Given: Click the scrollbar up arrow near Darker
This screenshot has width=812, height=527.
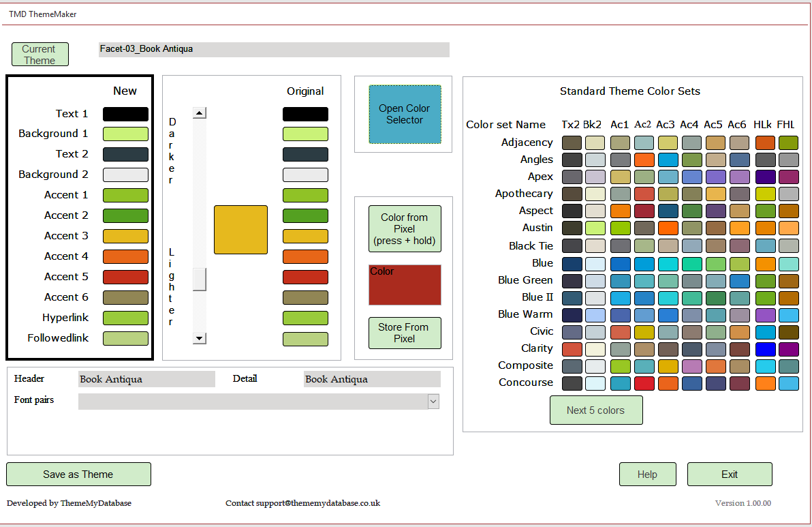Looking at the screenshot, I should [199, 113].
